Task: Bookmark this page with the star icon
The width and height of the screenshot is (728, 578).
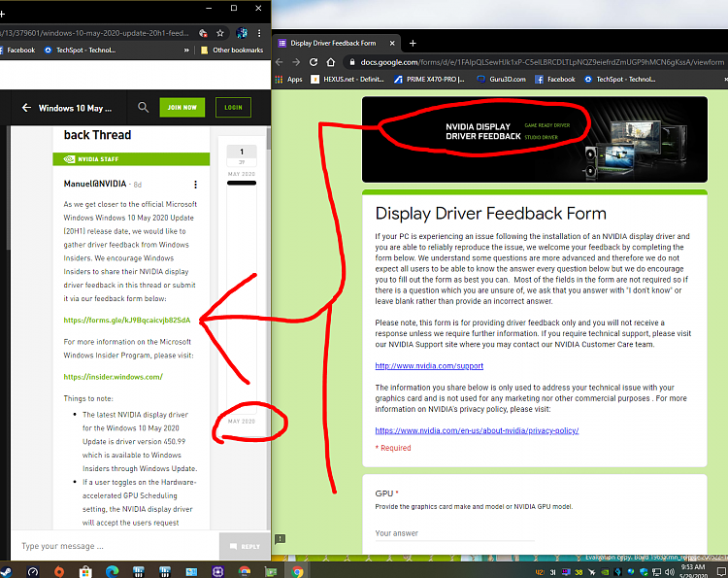Action: (220, 33)
